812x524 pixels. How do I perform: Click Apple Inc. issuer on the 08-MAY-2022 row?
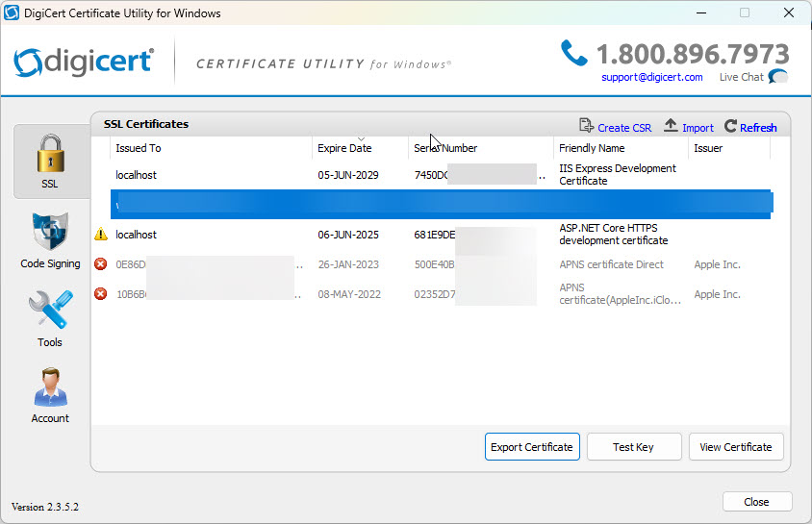[717, 294]
